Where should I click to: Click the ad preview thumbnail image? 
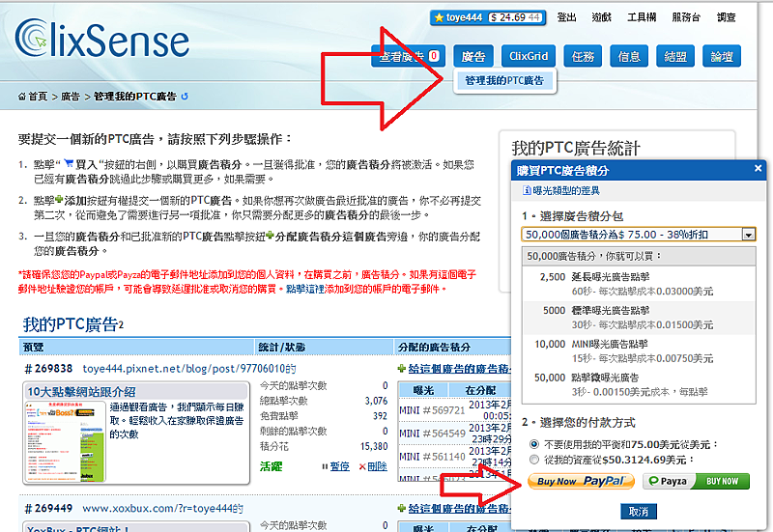coord(65,441)
